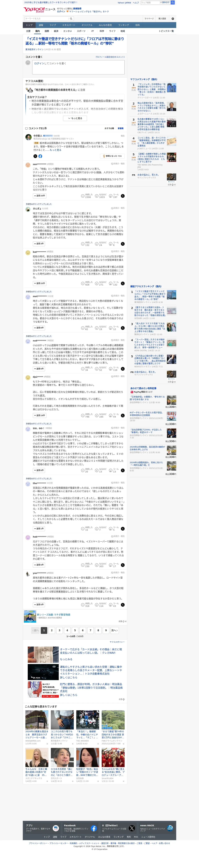This screenshot has height=868, width=199.
Task: Focus the ウェブ検索 input field
Action: pyautogui.click(x=150, y=2)
